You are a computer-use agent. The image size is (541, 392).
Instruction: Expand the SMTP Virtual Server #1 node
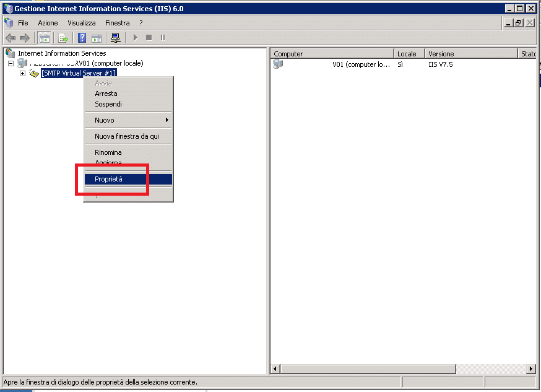click(x=23, y=73)
